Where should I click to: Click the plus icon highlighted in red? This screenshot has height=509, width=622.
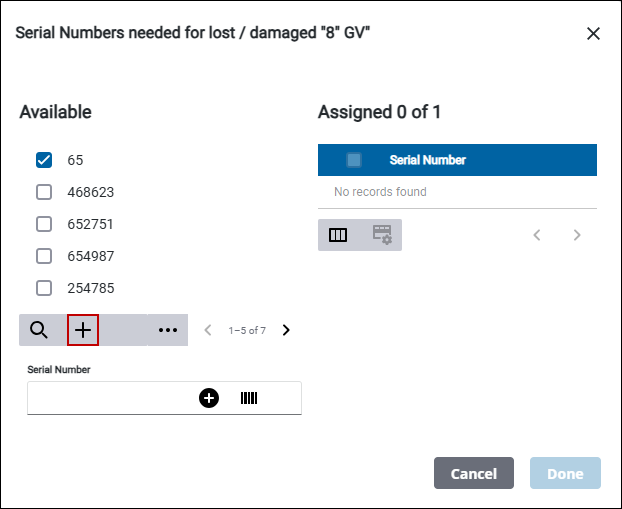point(83,330)
